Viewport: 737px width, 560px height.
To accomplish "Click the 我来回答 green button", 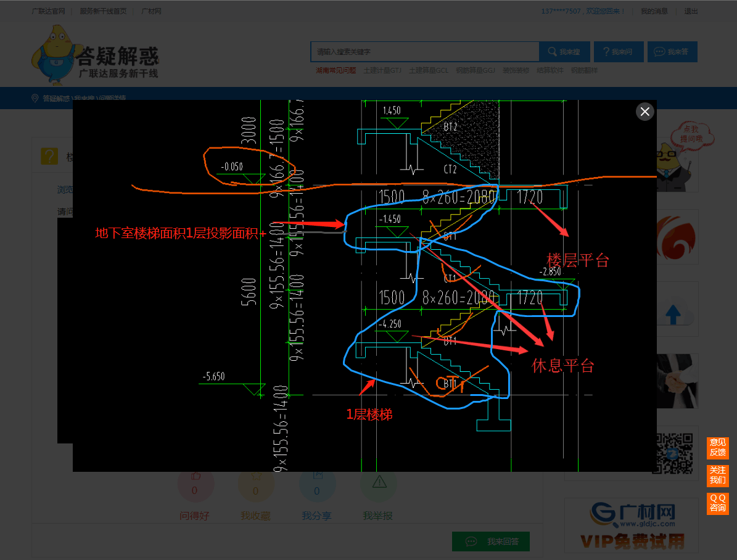I will coord(491,541).
